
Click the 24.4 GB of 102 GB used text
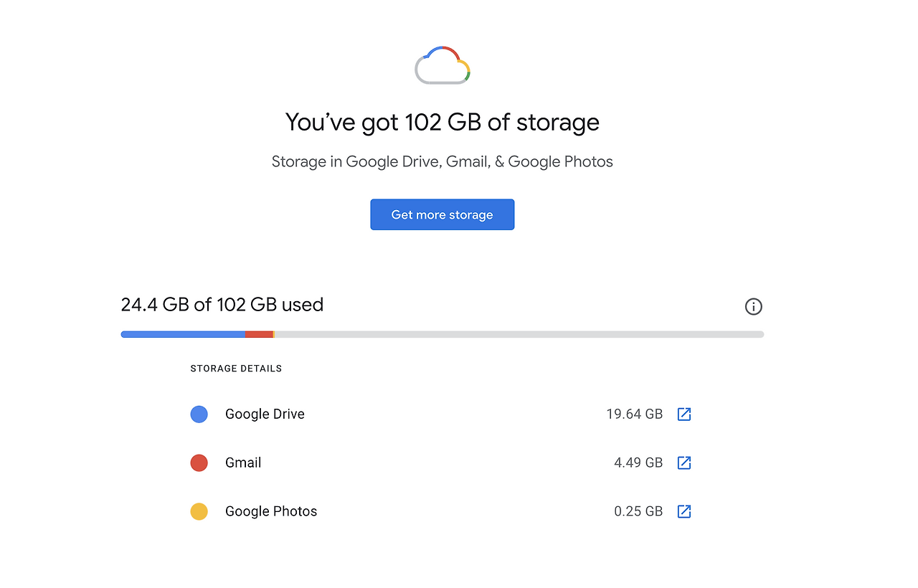coord(222,305)
